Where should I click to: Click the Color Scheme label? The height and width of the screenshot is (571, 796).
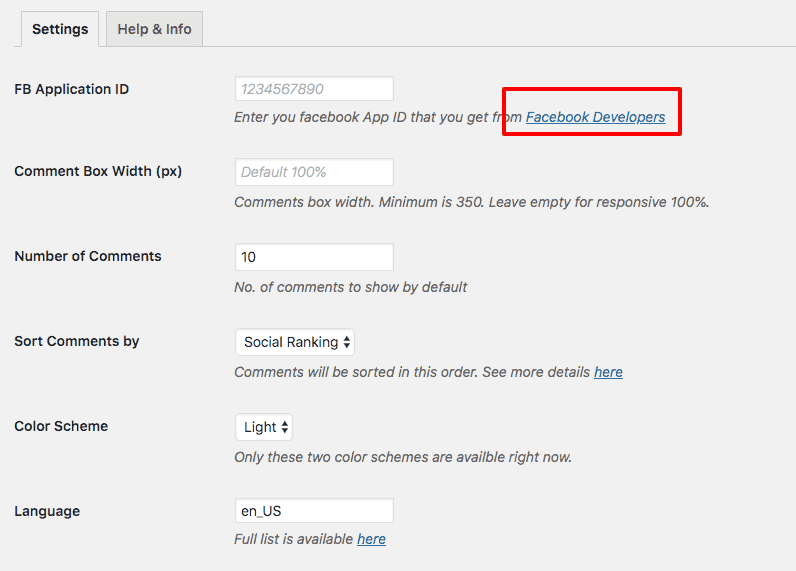(61, 426)
